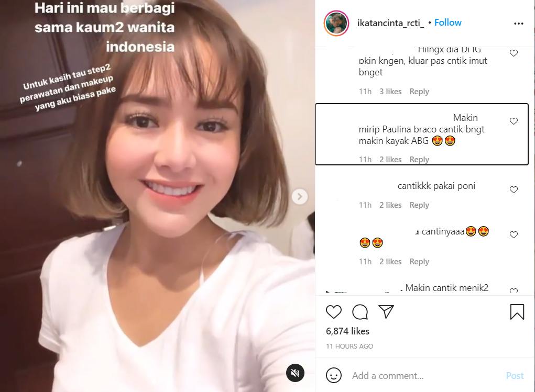Image resolution: width=535 pixels, height=392 pixels.
Task: Advance to the next slide with the arrow
Action: (299, 196)
